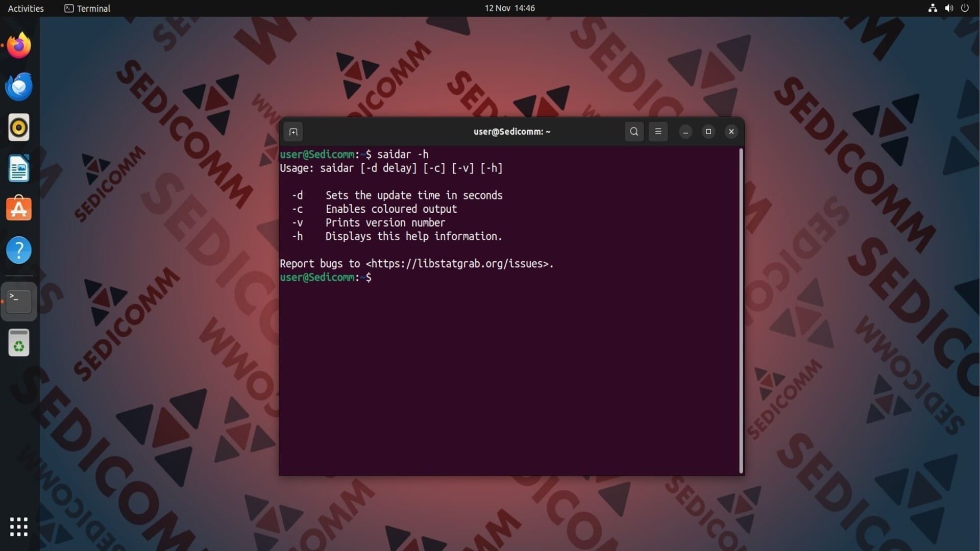Click 'Sets the update time in seconds'
This screenshot has width=980, height=551.
tap(414, 195)
